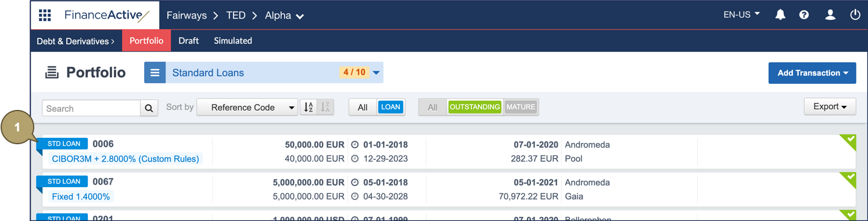Sort ascending A to Z
This screenshot has height=221, width=868.
[x=309, y=107]
